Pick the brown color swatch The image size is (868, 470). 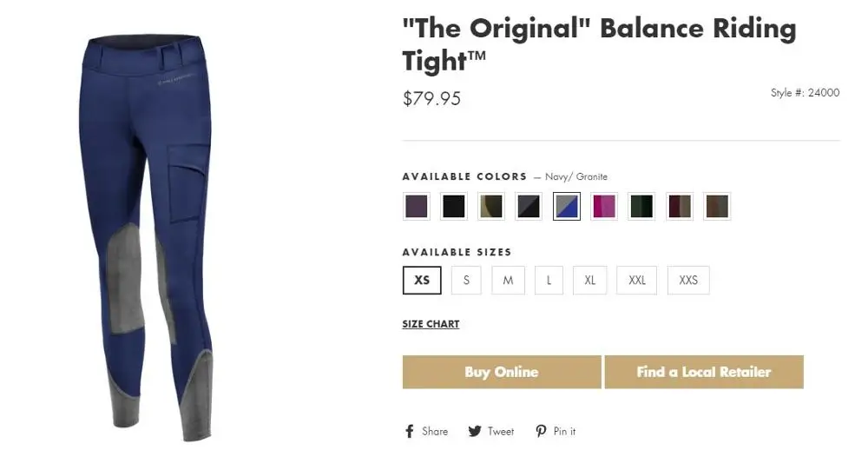click(x=717, y=207)
